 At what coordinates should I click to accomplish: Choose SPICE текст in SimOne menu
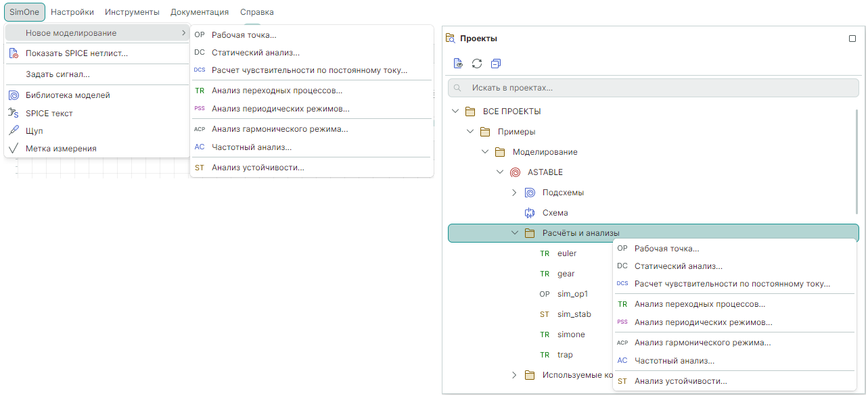[49, 113]
